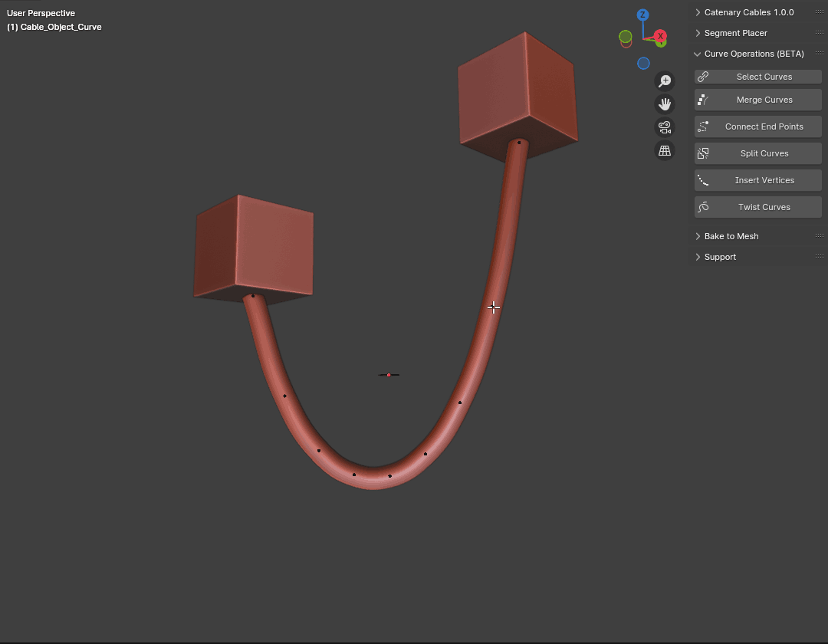Click the icon beside Split Curves
This screenshot has height=644, width=828.
(x=703, y=153)
